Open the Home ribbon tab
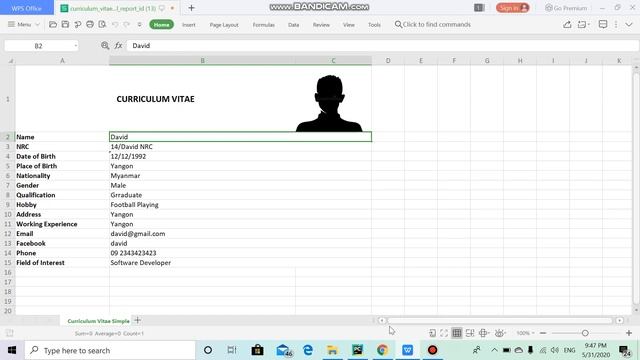 pos(162,24)
